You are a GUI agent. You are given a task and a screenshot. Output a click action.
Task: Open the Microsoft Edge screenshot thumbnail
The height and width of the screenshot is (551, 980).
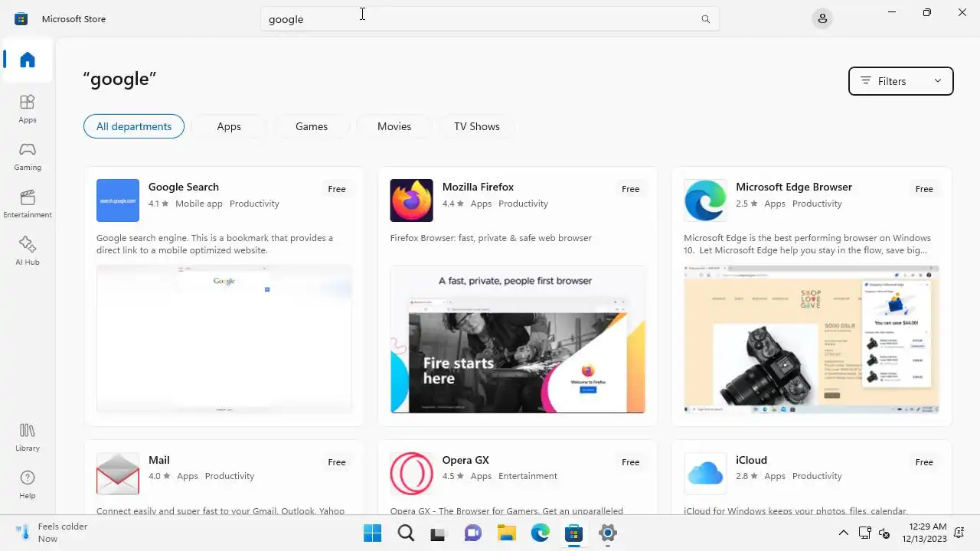coord(812,339)
